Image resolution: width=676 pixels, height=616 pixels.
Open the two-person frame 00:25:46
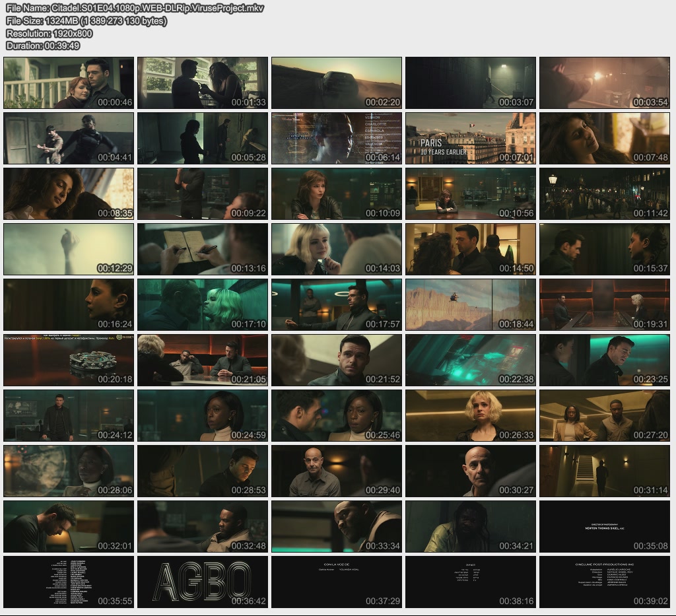(x=337, y=415)
